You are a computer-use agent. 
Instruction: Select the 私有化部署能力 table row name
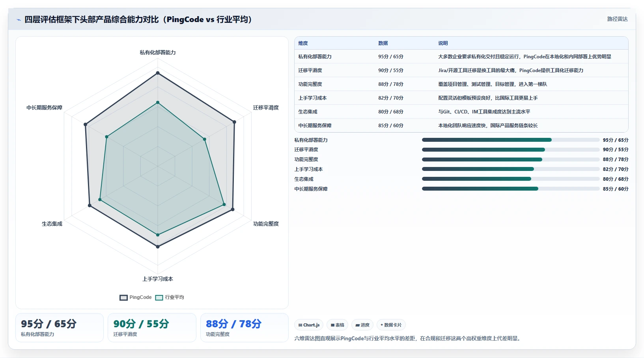click(x=315, y=57)
